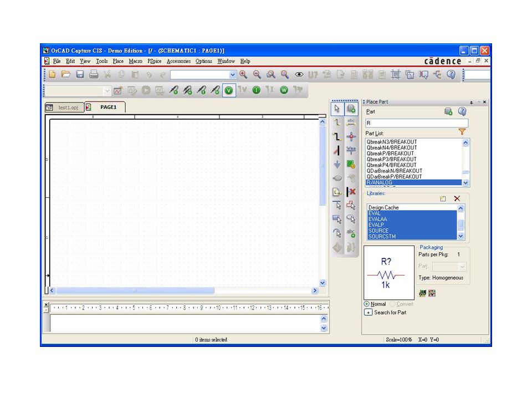Open the Help menu
The image size is (532, 399).
pos(245,61)
